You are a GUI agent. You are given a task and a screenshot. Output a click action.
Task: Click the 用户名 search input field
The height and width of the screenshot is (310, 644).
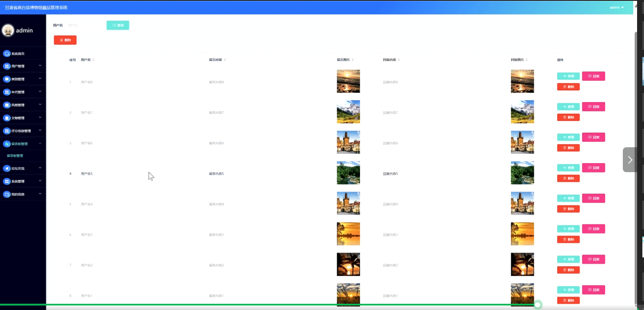pyautogui.click(x=85, y=25)
